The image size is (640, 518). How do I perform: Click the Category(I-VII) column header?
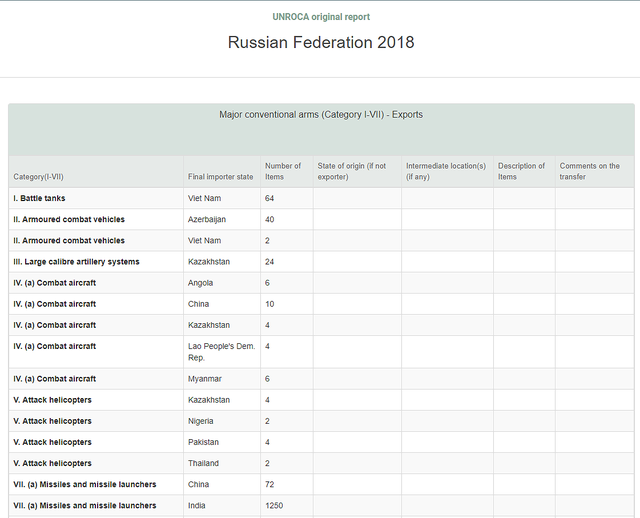click(38, 177)
